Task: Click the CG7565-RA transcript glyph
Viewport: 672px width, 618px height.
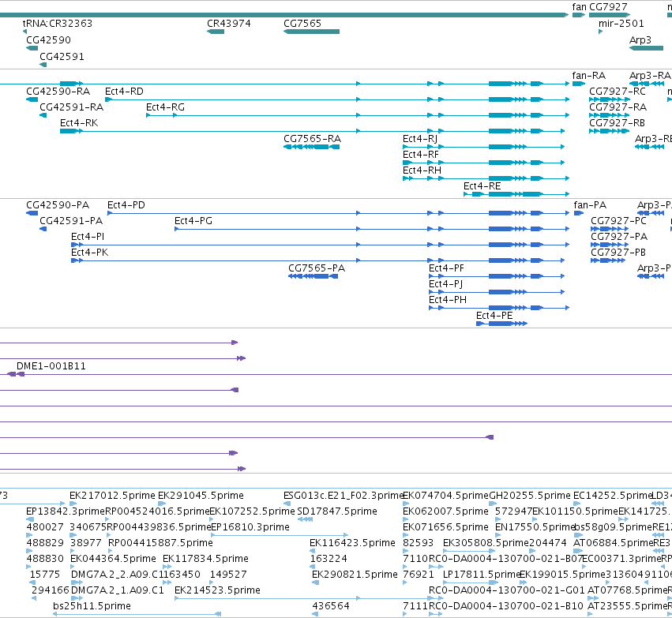Action: [312, 147]
